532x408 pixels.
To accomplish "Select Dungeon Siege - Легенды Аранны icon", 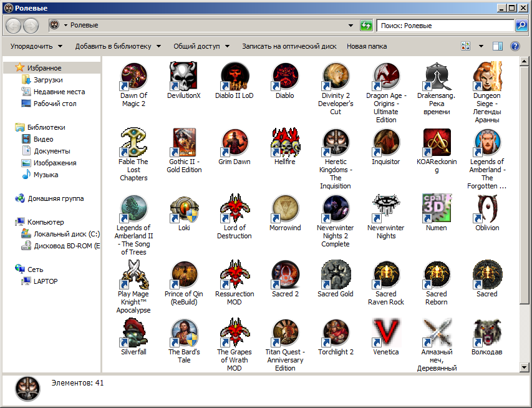I will 487,76.
